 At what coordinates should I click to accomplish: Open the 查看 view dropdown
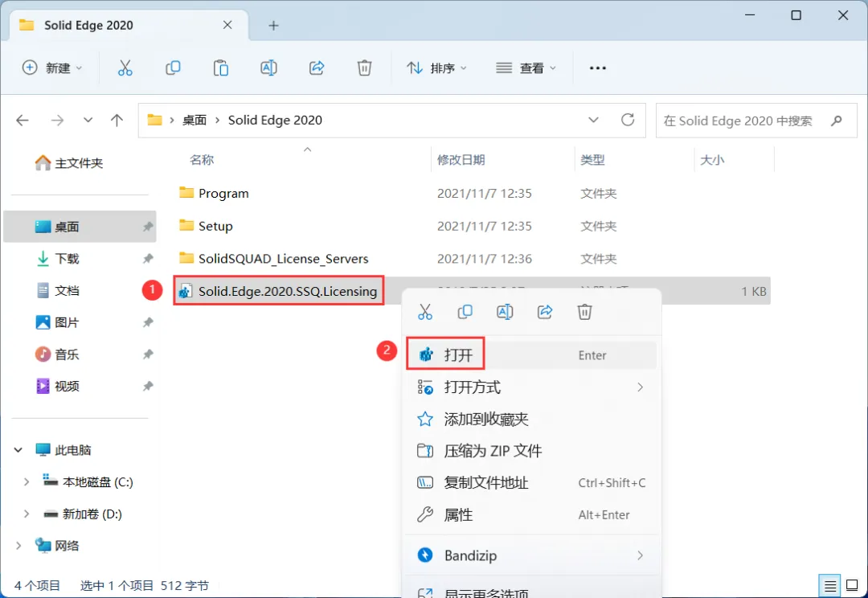[526, 68]
